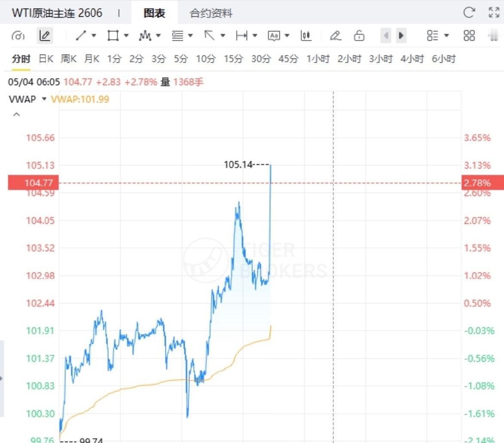The height and width of the screenshot is (443, 504).
Task: Choose the 5分 interval
Action: tap(180, 59)
